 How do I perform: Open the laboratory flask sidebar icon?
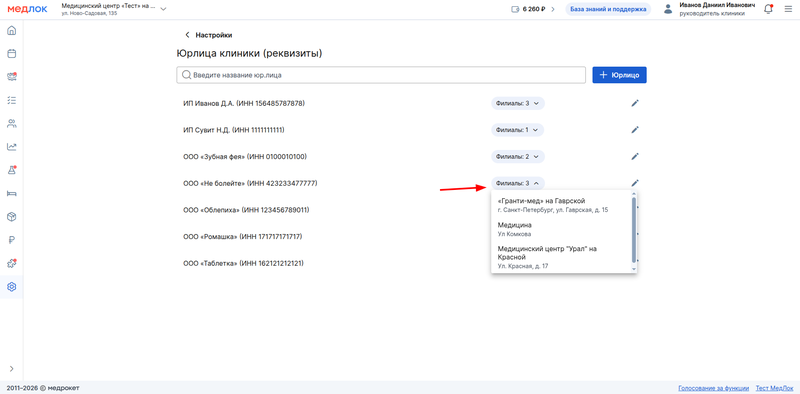pos(11,170)
